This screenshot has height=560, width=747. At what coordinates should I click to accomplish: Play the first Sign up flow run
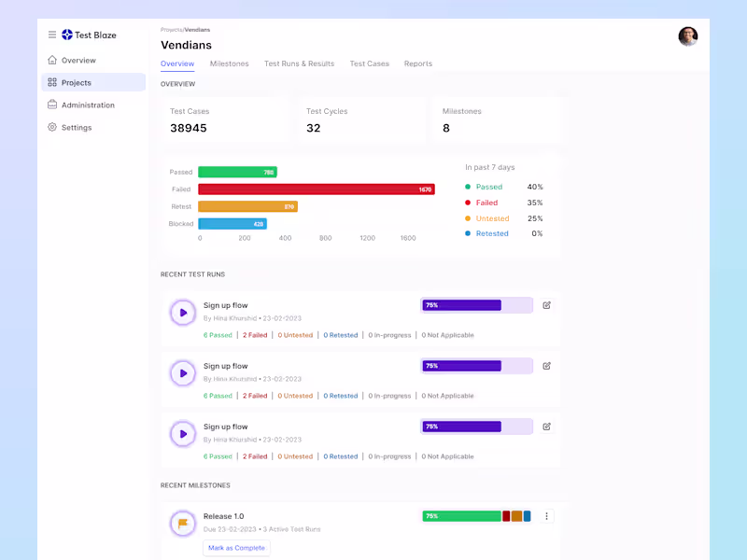(x=183, y=313)
